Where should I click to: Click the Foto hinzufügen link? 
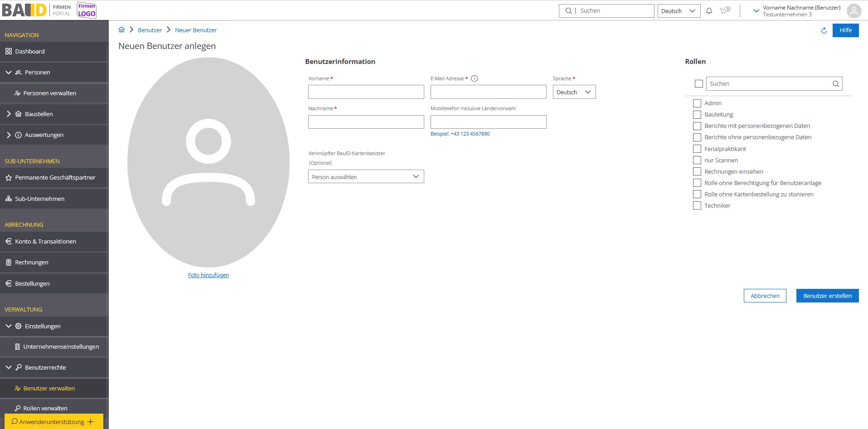click(x=209, y=275)
